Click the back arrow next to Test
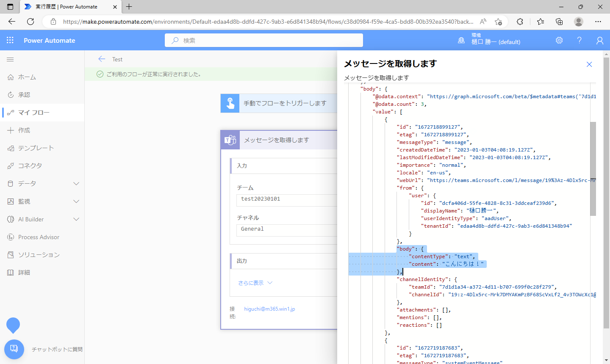The image size is (610, 364). (x=102, y=59)
